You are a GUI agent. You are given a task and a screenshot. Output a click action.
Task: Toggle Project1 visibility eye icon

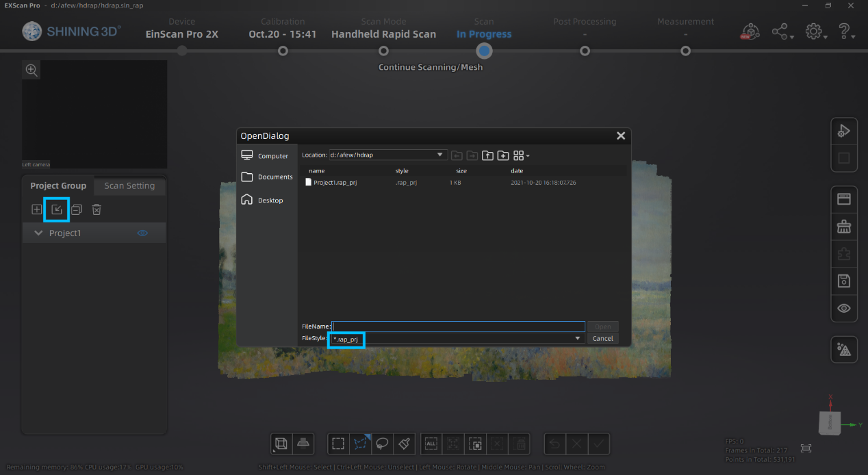coord(142,233)
